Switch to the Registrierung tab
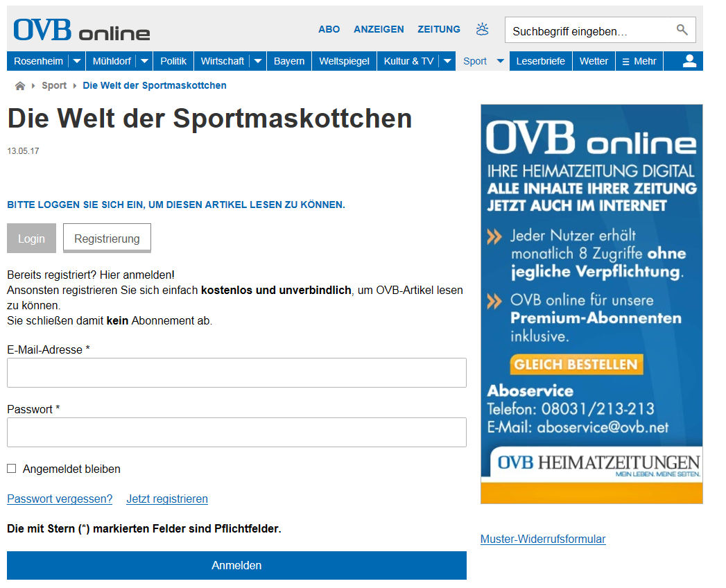The height and width of the screenshot is (588, 726). (106, 238)
